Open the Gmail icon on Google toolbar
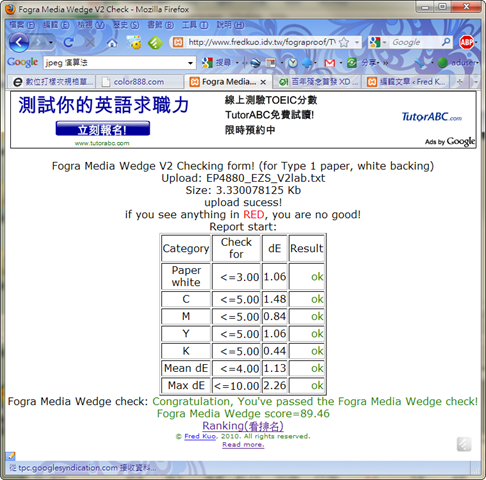The image size is (486, 480). coord(330,63)
